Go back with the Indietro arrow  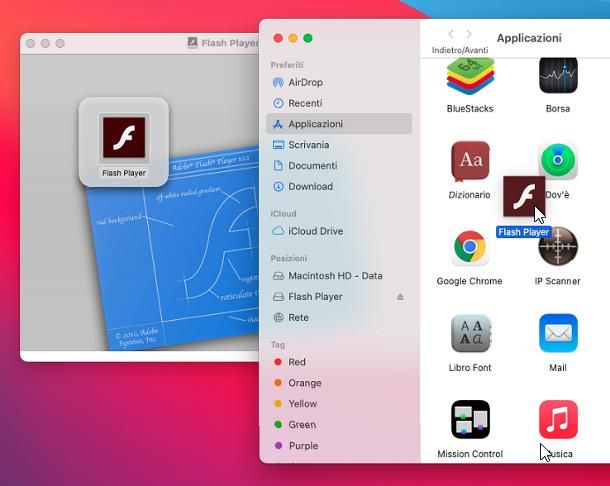pos(450,35)
